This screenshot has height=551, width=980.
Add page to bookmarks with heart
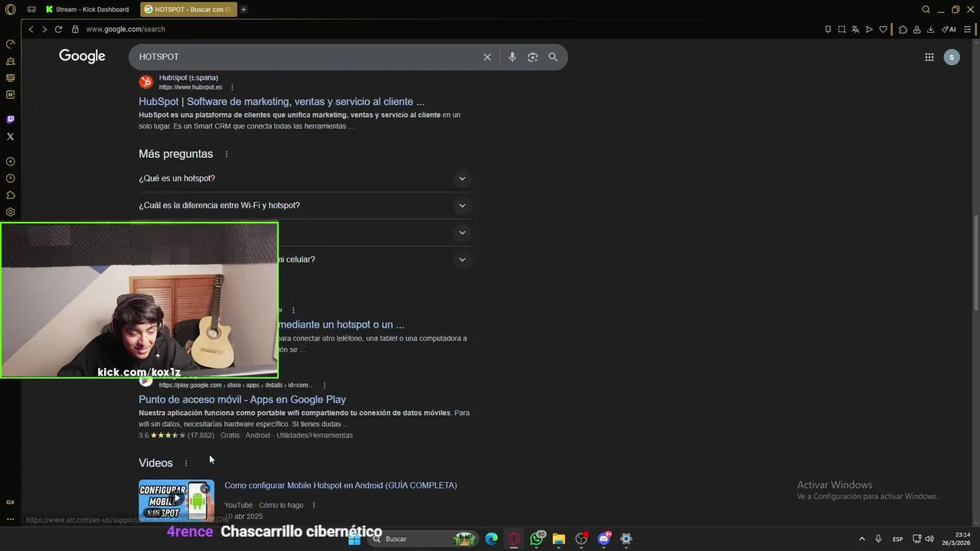tap(883, 29)
